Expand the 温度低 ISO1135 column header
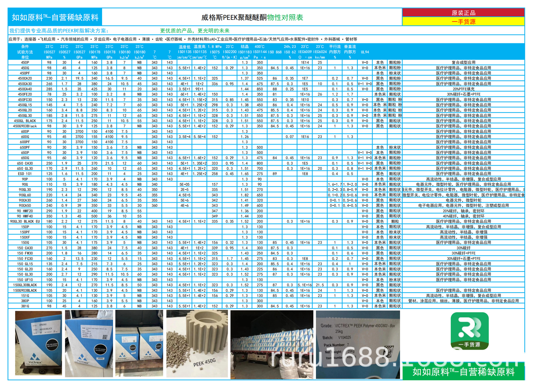The height and width of the screenshot is (392, 555). (184, 51)
